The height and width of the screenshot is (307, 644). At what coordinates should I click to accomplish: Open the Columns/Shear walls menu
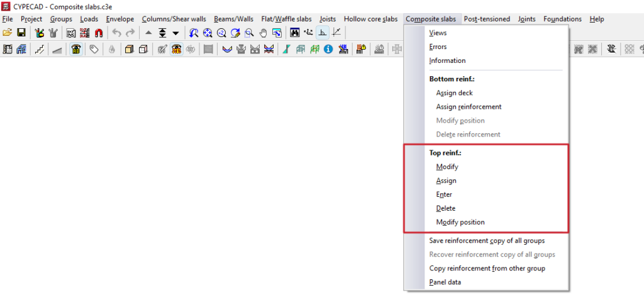tap(174, 19)
